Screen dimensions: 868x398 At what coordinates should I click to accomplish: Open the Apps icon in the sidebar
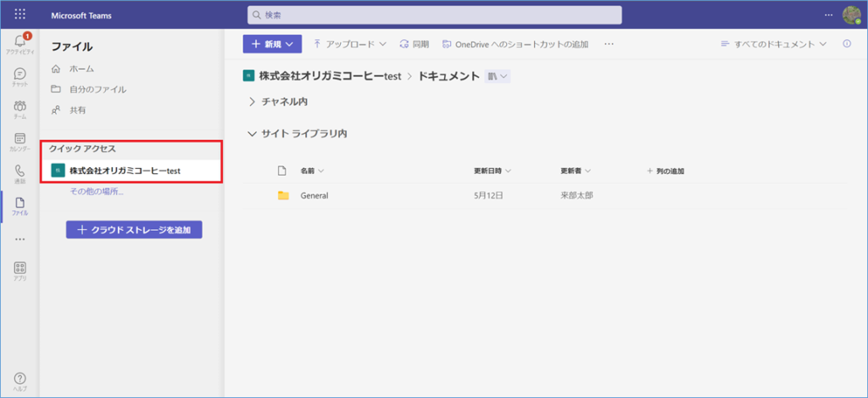(19, 270)
